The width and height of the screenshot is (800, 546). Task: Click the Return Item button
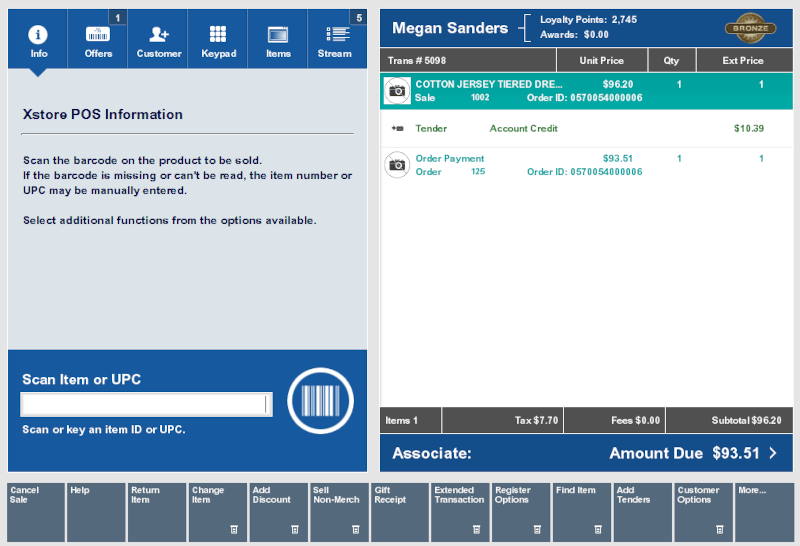click(157, 512)
